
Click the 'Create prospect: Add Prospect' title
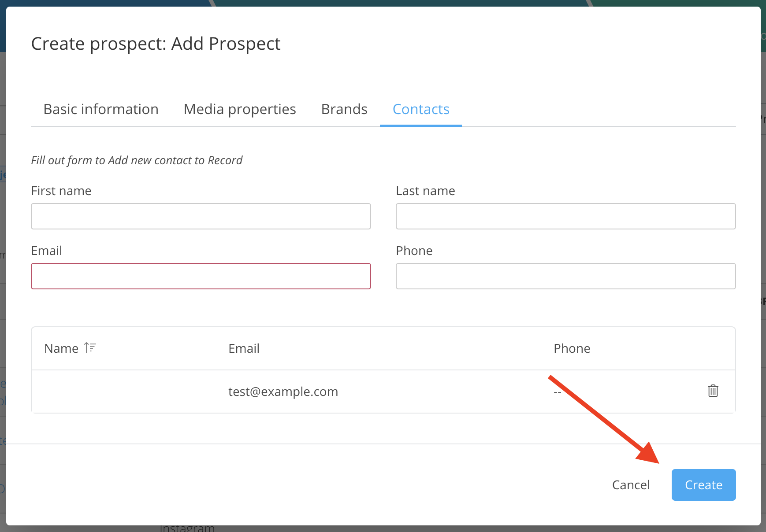[x=156, y=44]
